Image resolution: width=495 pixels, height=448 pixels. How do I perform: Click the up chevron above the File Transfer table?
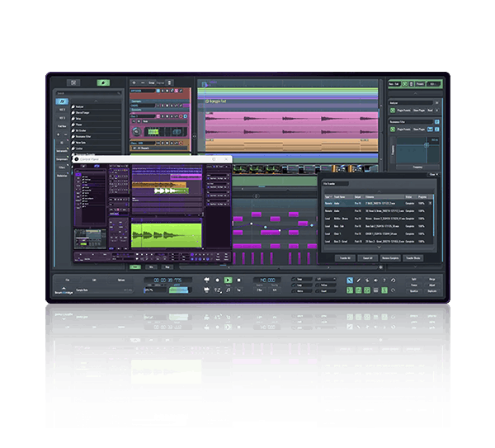pyautogui.click(x=379, y=191)
